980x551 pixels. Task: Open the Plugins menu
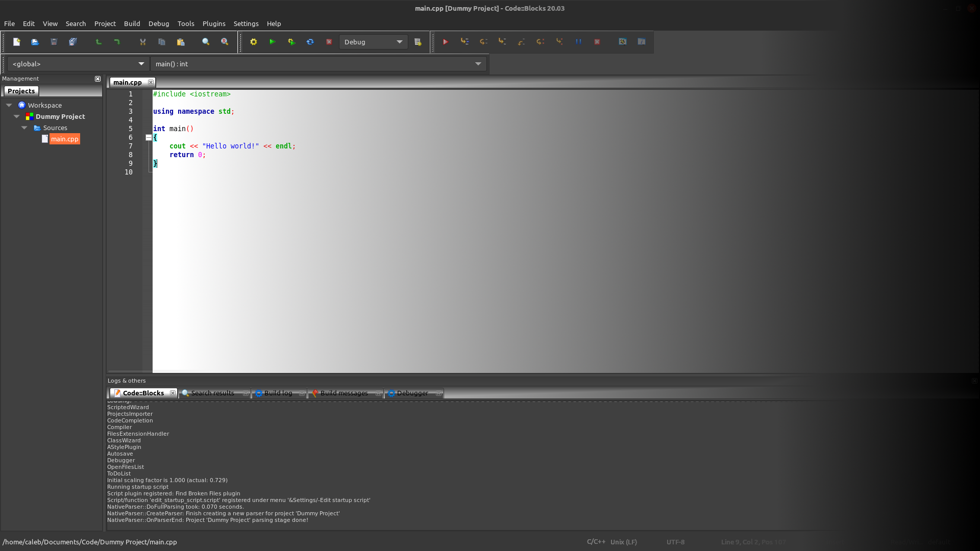(x=213, y=23)
